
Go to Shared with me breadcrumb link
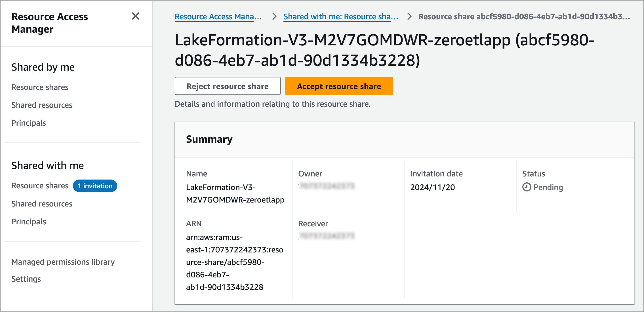(340, 17)
